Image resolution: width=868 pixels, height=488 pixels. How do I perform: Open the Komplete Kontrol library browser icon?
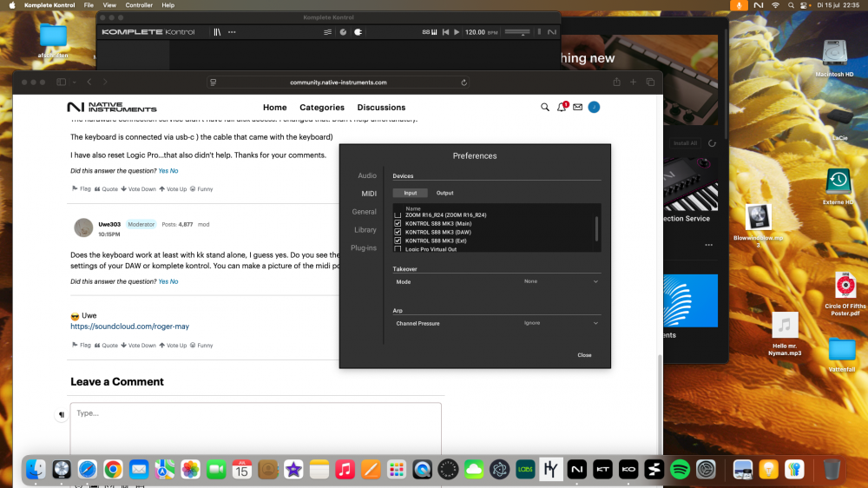217,32
